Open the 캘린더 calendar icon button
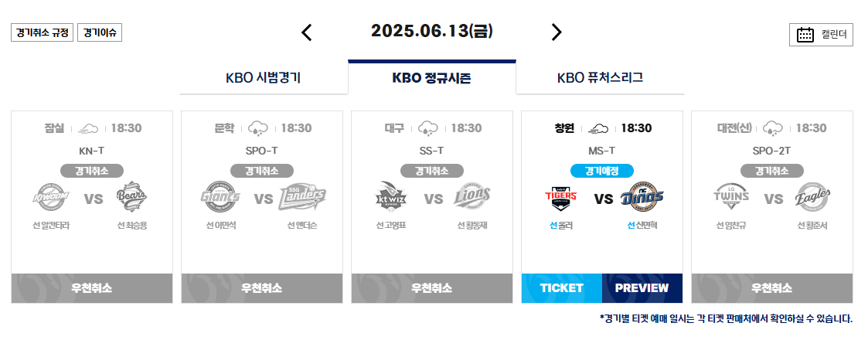This screenshot has height=340, width=868. [x=821, y=34]
